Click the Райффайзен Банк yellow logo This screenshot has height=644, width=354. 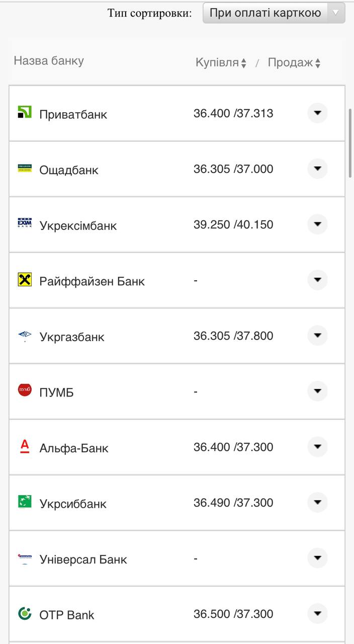(24, 280)
